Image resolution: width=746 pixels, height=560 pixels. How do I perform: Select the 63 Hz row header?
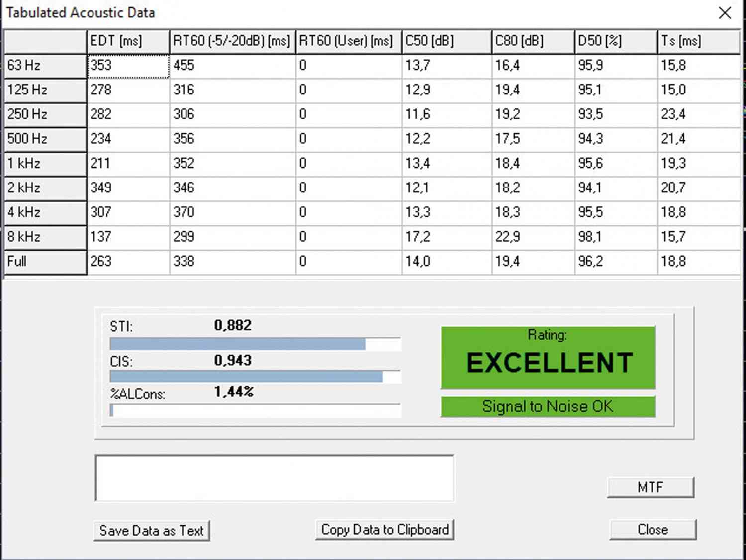click(x=45, y=66)
